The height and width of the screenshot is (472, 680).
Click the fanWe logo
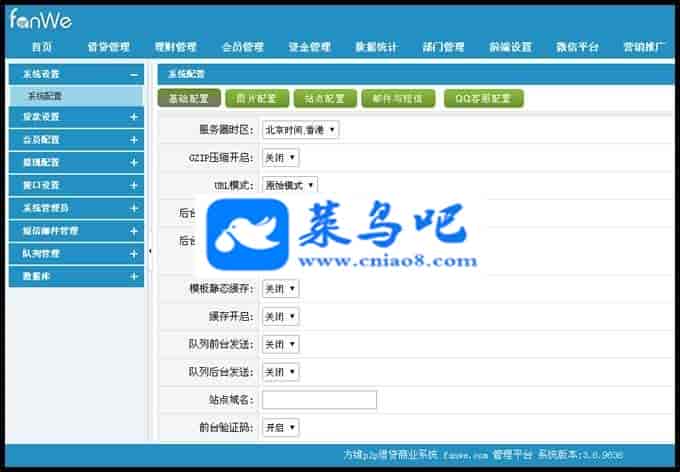[x=41, y=20]
